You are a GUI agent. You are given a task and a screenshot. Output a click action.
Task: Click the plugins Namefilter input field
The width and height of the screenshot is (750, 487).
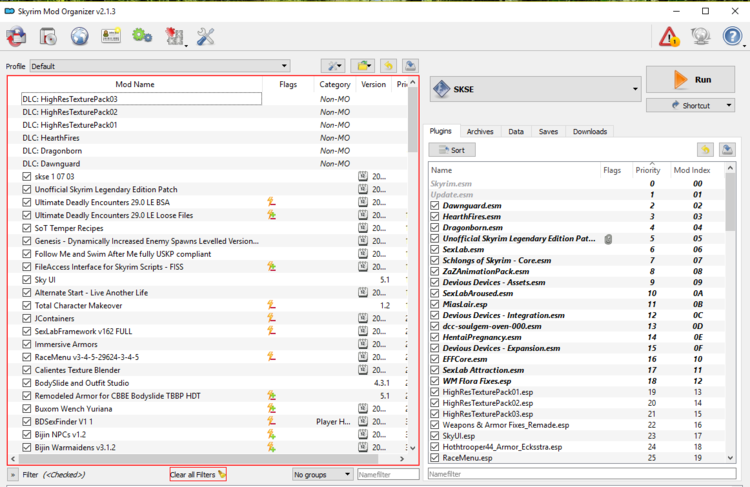582,474
